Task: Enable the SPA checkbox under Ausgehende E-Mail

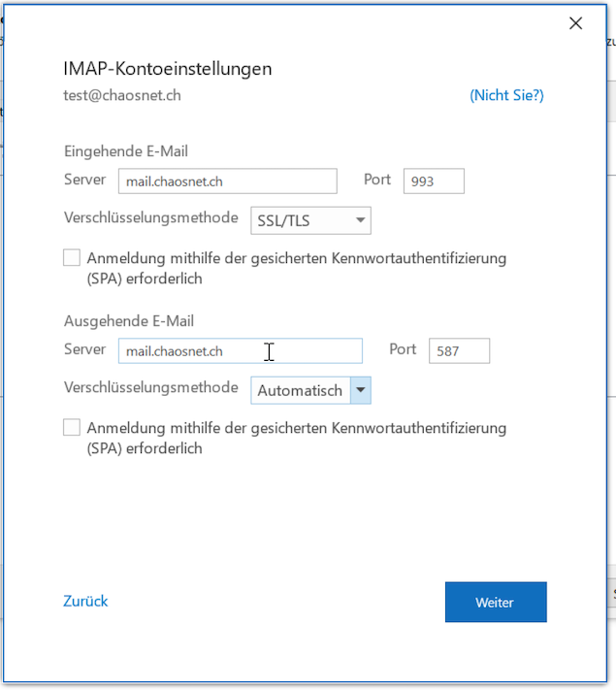Action: (x=72, y=428)
